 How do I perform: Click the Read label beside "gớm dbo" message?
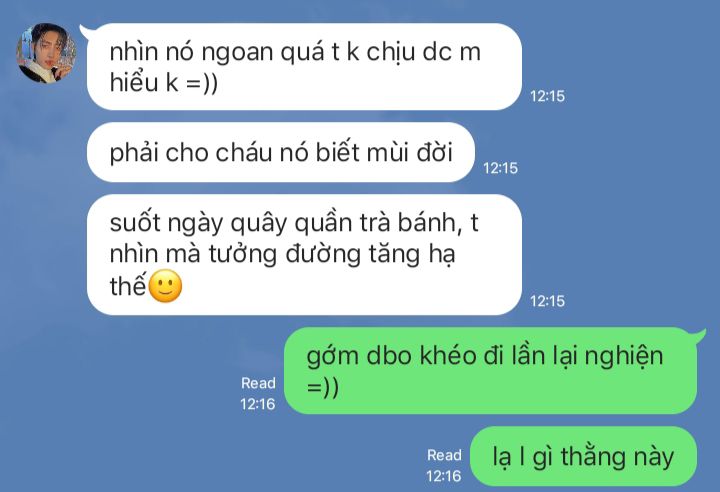[259, 383]
